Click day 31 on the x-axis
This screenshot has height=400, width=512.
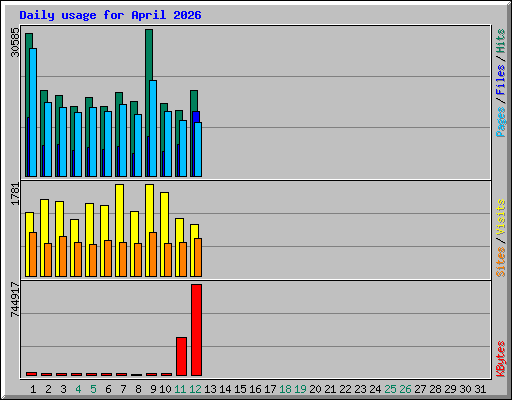click(x=480, y=389)
